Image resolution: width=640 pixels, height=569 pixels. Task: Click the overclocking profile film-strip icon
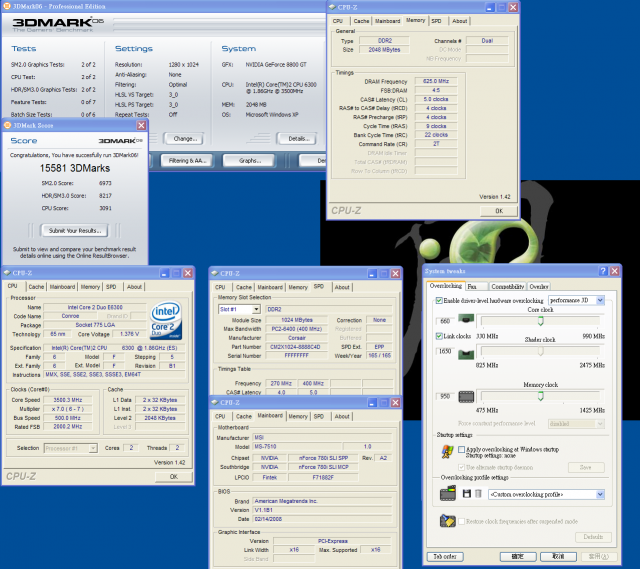point(448,493)
